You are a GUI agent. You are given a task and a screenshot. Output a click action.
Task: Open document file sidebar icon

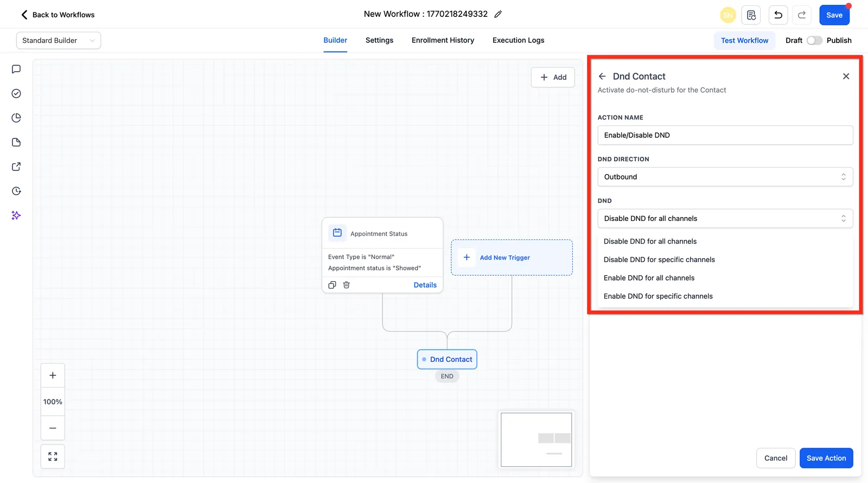click(16, 142)
